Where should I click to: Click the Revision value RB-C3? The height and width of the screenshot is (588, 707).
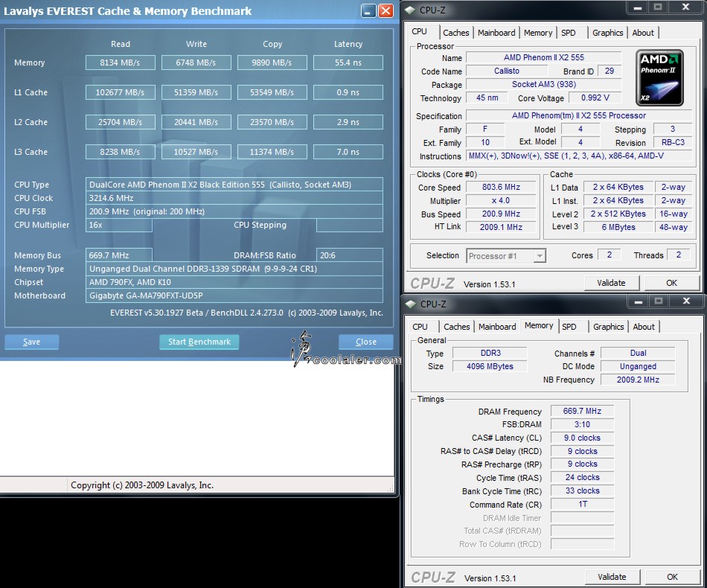pos(673,142)
